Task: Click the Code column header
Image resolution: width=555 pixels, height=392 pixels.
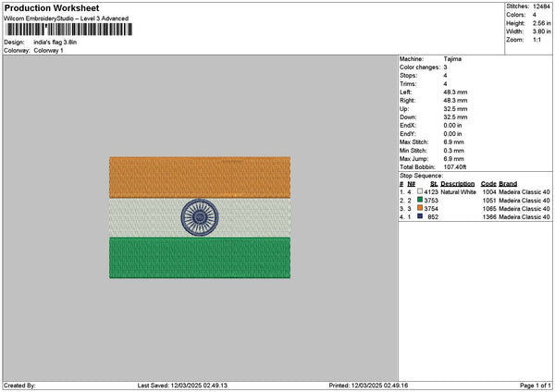Action: coord(488,184)
